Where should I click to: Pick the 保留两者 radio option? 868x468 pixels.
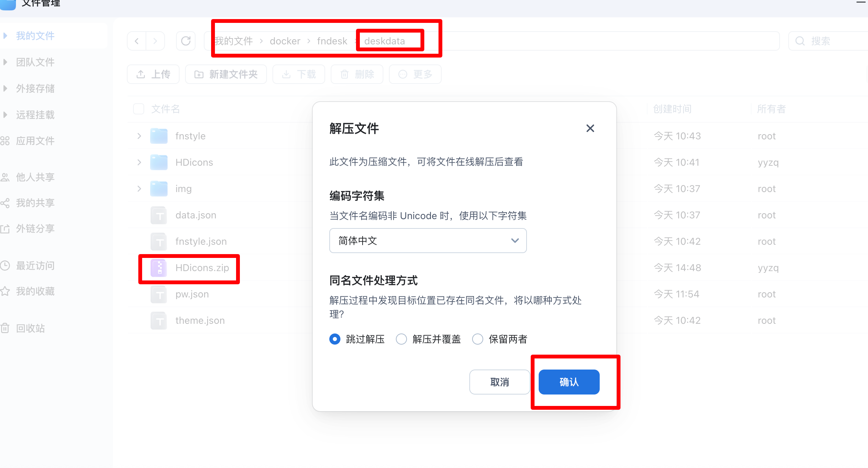(x=478, y=339)
